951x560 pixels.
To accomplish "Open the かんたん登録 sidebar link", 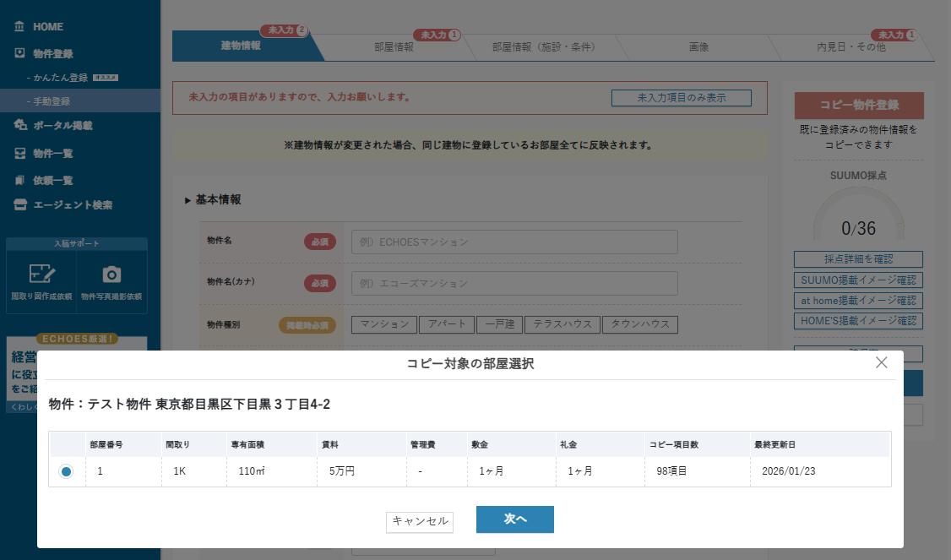I will coord(61,77).
